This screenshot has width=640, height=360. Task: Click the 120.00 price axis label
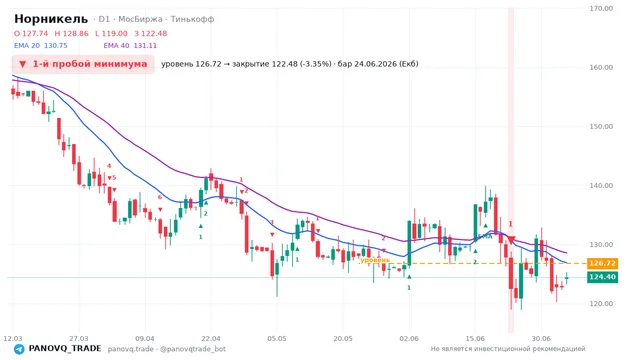tap(601, 304)
